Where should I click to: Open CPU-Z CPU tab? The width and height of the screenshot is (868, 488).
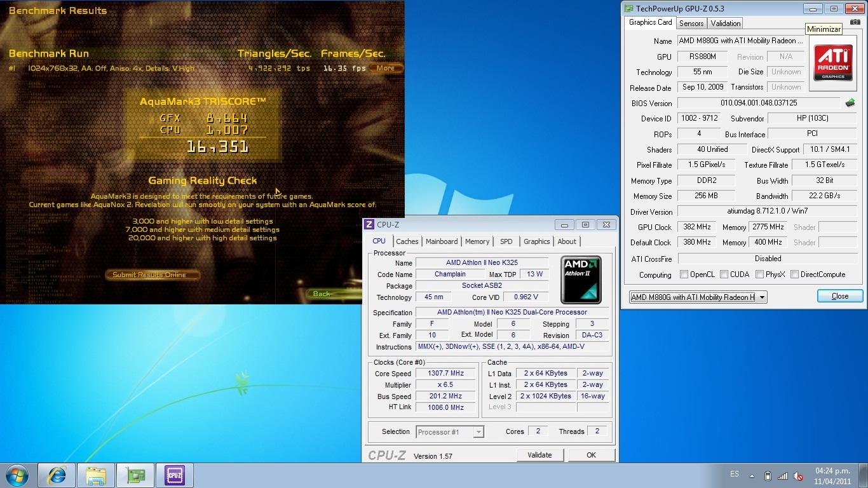pyautogui.click(x=379, y=241)
